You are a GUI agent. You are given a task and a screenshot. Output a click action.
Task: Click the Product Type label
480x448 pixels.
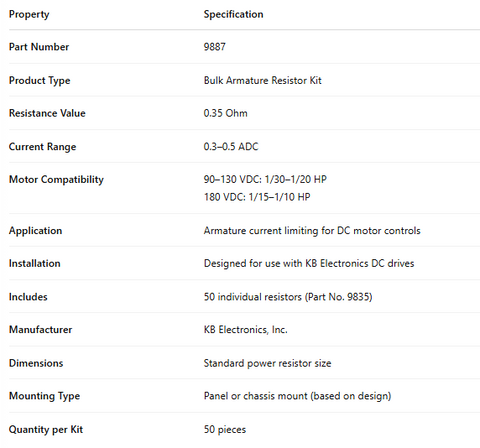(x=39, y=81)
